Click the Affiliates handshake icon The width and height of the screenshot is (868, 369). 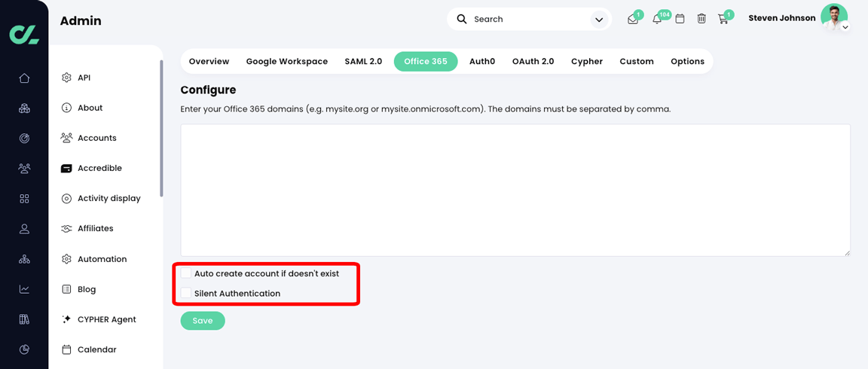click(x=66, y=228)
